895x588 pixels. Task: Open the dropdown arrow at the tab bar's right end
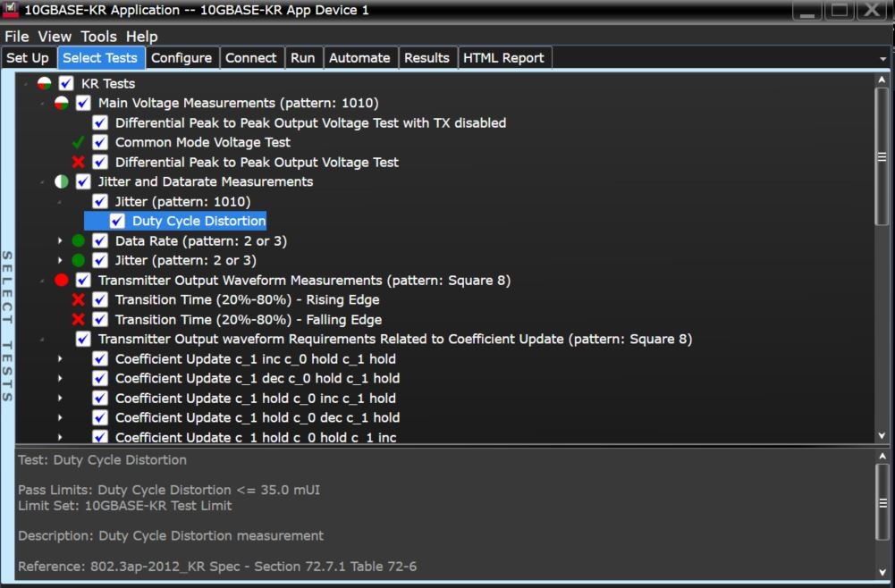[882, 57]
